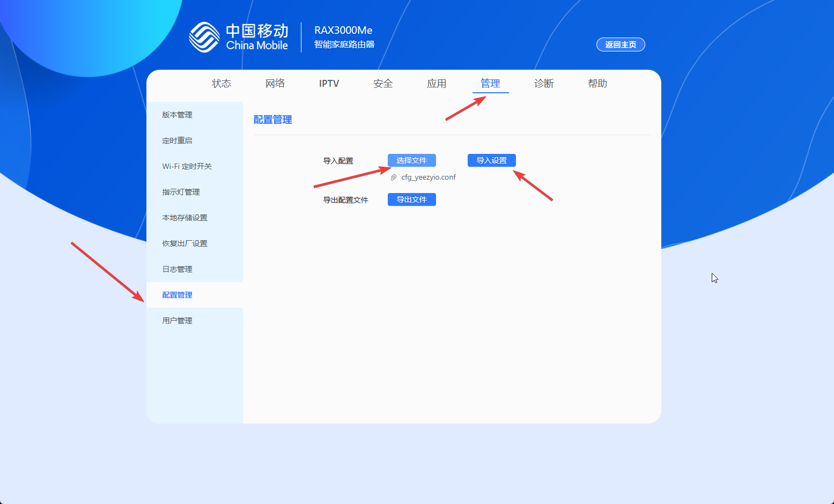Click the paperclip icon beside cfg_yeezyio.conf
This screenshot has height=504, width=834.
[x=394, y=177]
